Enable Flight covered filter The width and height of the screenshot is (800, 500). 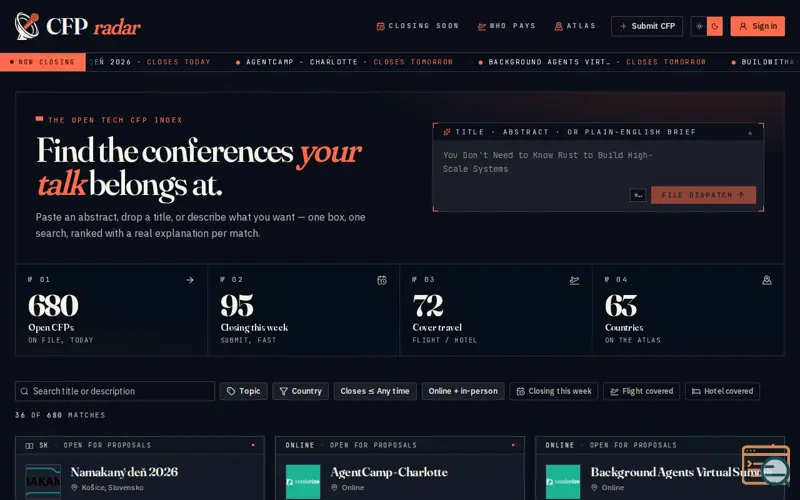(x=641, y=391)
